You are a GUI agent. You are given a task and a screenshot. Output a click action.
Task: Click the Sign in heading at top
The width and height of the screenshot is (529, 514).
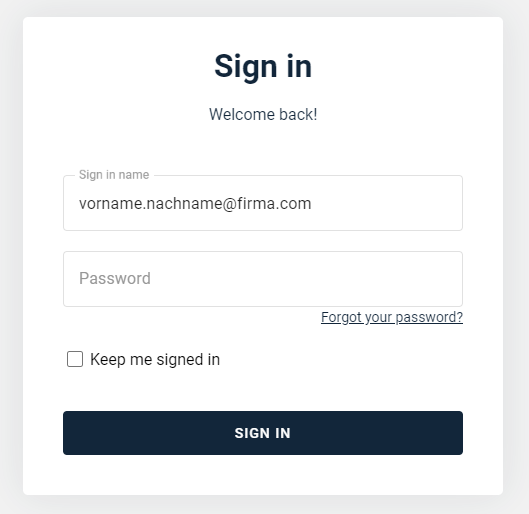pos(263,67)
